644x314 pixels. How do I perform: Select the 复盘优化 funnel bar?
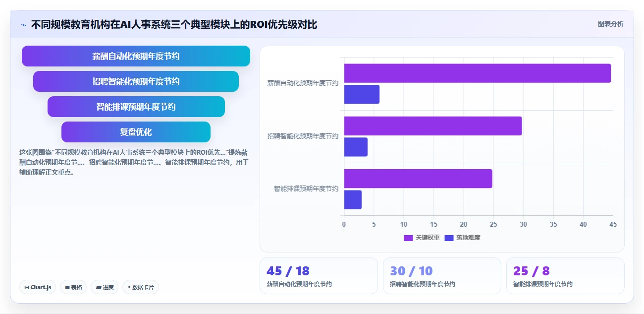click(136, 132)
